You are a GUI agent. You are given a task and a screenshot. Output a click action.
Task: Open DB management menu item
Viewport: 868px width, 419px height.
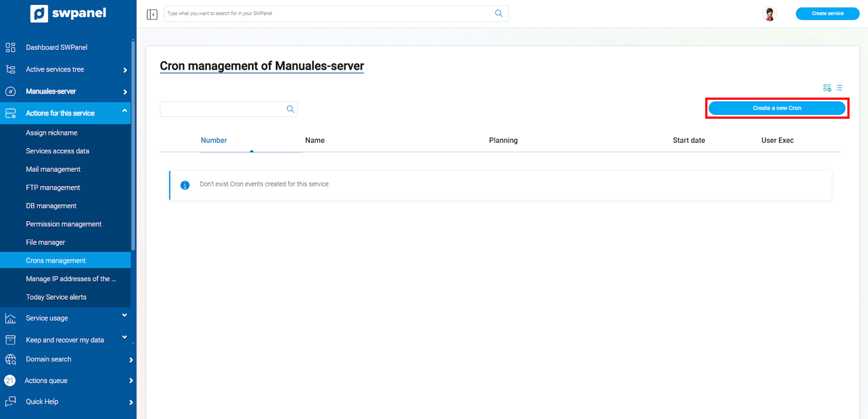[x=51, y=206]
